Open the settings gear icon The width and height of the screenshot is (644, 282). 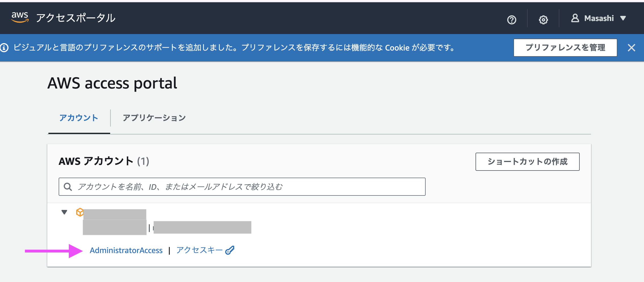pyautogui.click(x=543, y=20)
